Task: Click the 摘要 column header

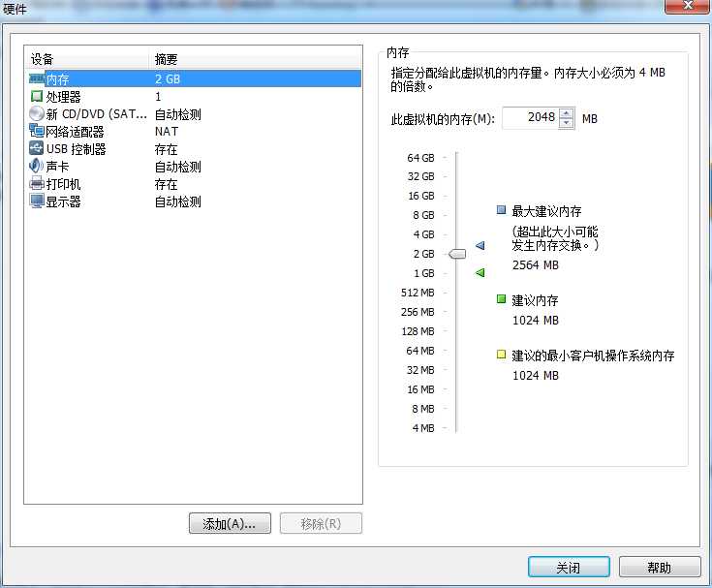Action: tap(256, 59)
